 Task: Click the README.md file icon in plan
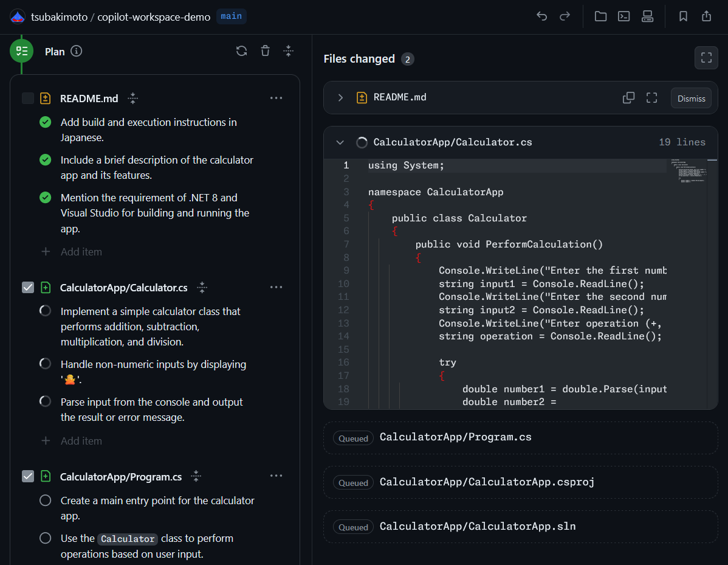46,98
